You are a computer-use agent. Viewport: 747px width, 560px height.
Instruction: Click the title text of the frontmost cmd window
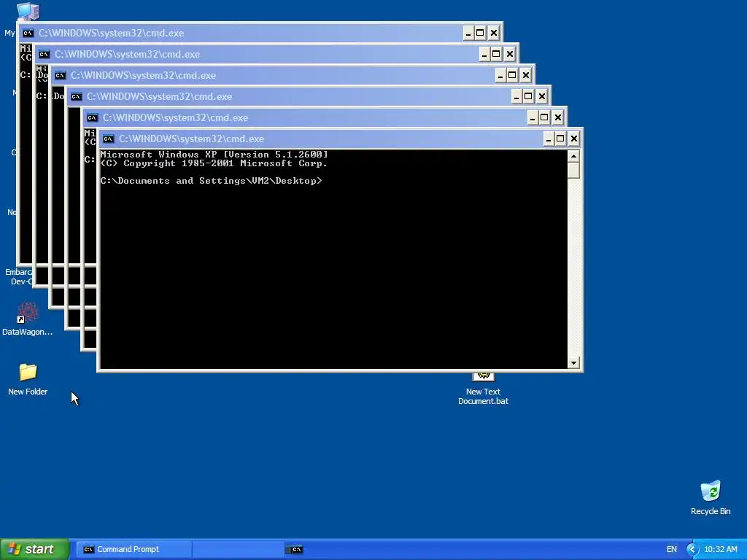191,139
